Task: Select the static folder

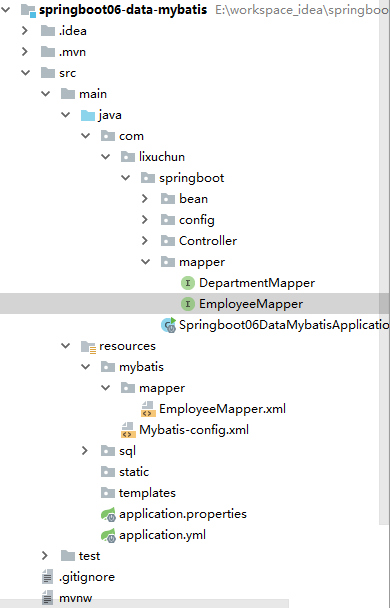Action: click(134, 472)
